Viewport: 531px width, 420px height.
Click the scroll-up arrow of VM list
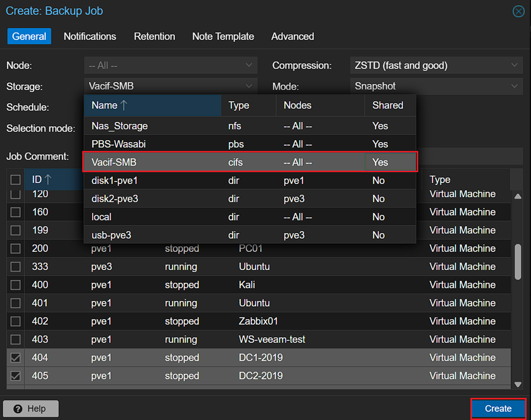click(x=518, y=196)
